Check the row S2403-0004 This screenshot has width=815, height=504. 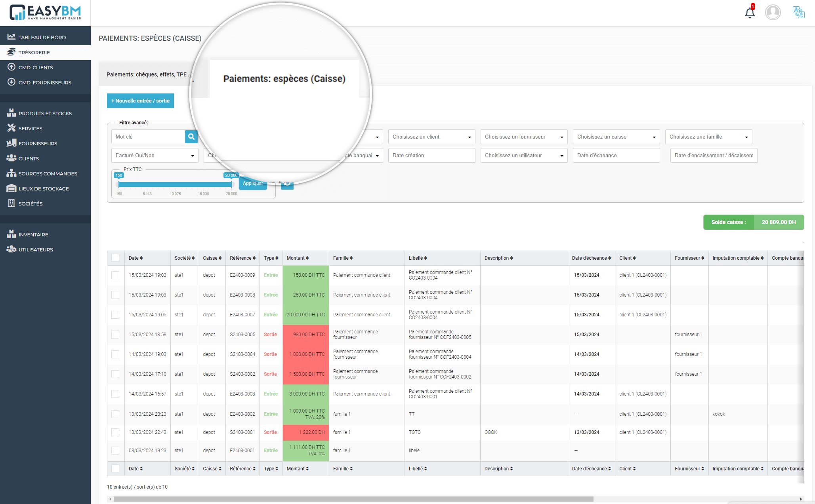pyautogui.click(x=115, y=354)
